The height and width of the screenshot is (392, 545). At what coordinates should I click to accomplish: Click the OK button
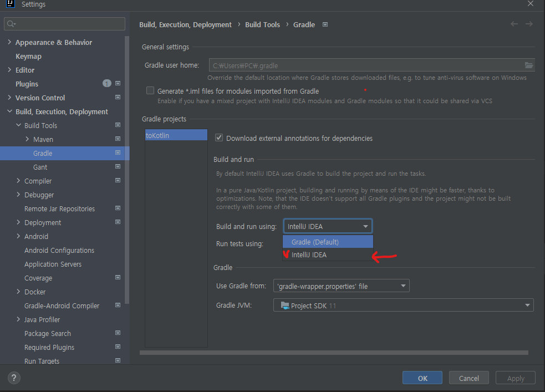coord(422,378)
